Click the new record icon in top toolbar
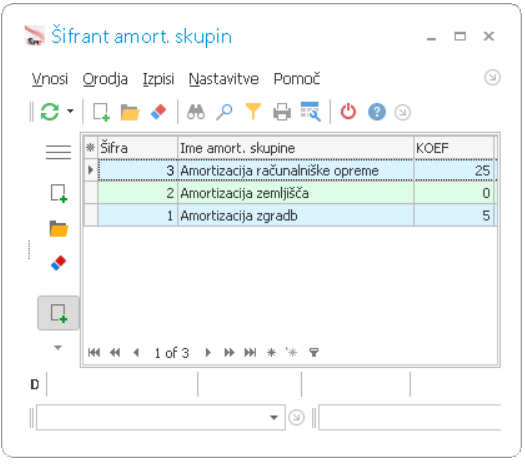525x464 pixels. coord(101,112)
